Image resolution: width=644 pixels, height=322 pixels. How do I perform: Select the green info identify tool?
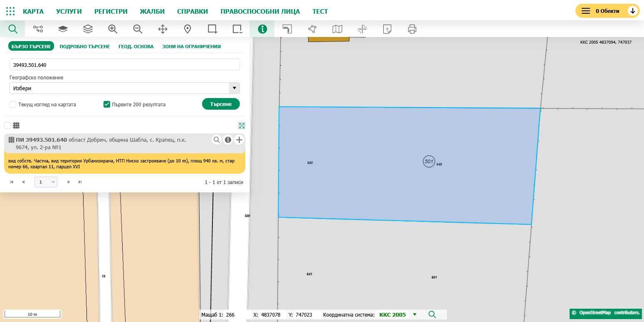coord(262,29)
